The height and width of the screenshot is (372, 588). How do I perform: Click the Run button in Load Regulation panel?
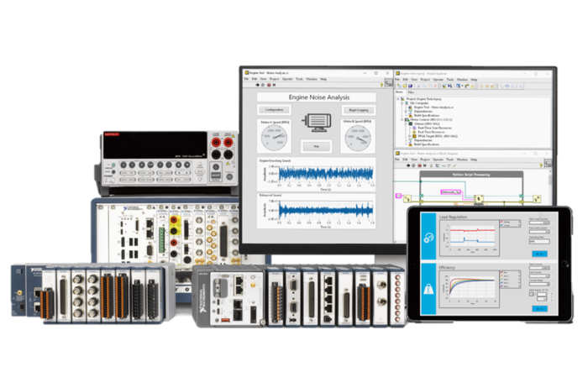coord(539,253)
